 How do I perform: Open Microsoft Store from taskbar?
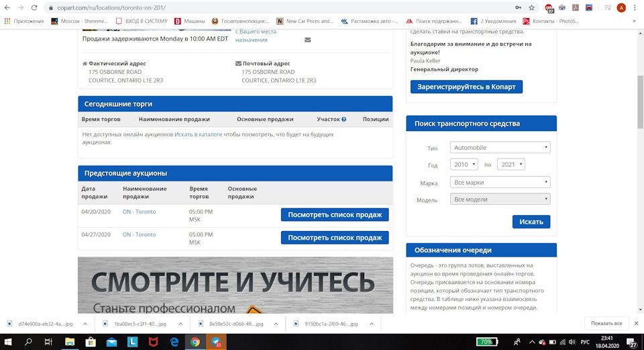pyautogui.click(x=91, y=342)
